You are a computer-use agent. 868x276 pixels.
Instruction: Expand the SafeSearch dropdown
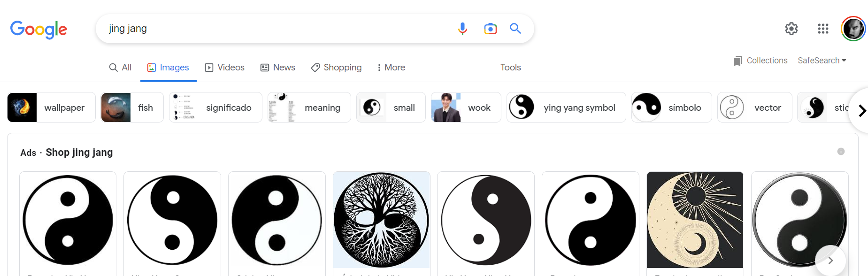tap(822, 61)
